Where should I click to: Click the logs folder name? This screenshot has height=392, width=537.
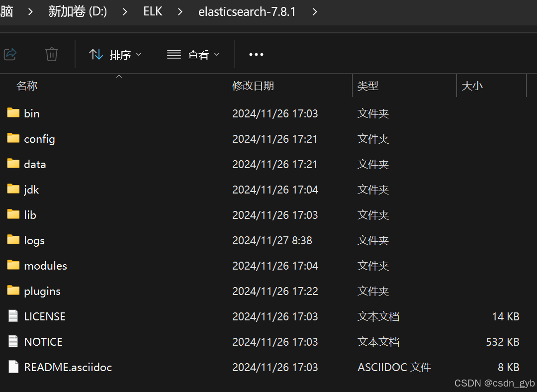coord(34,241)
